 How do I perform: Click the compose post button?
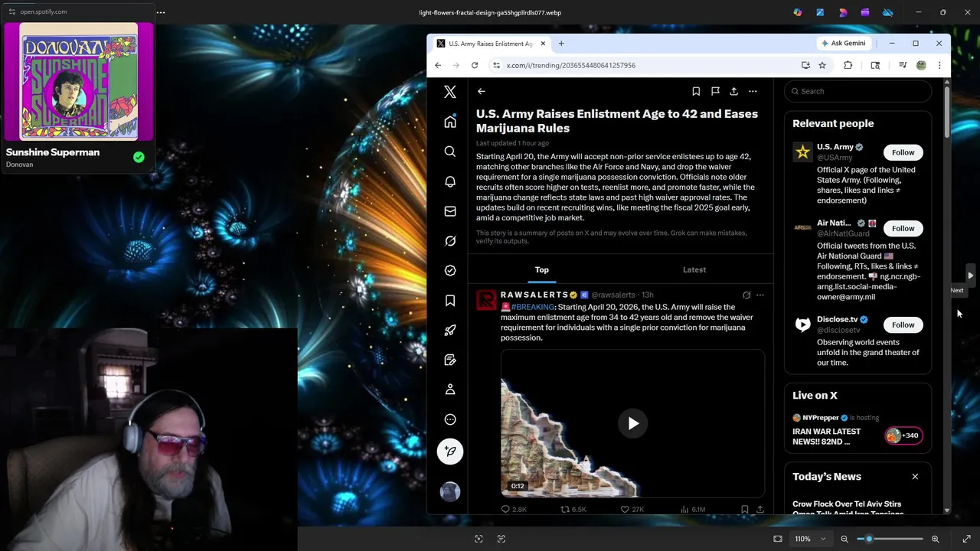coord(450,452)
